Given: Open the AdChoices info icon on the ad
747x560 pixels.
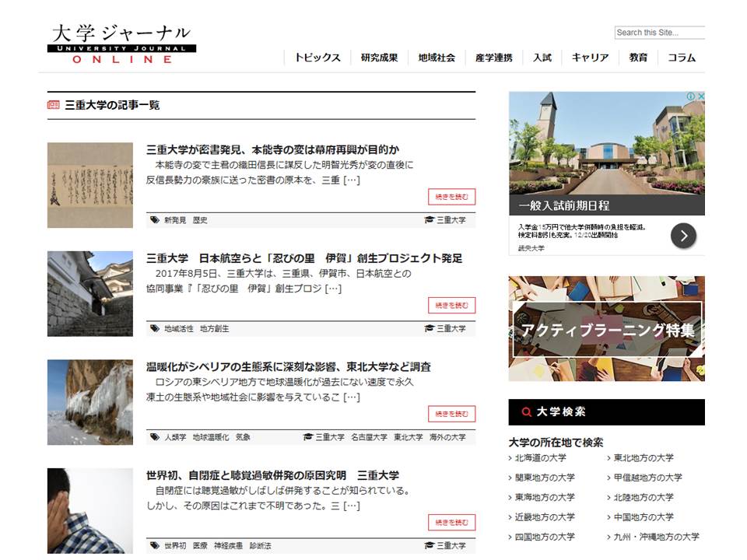Looking at the screenshot, I should (691, 96).
